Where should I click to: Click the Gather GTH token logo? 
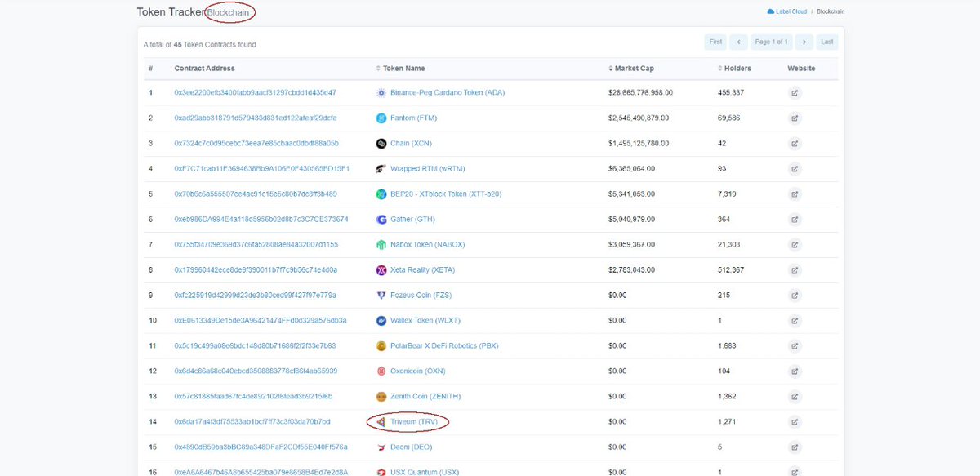(381, 220)
